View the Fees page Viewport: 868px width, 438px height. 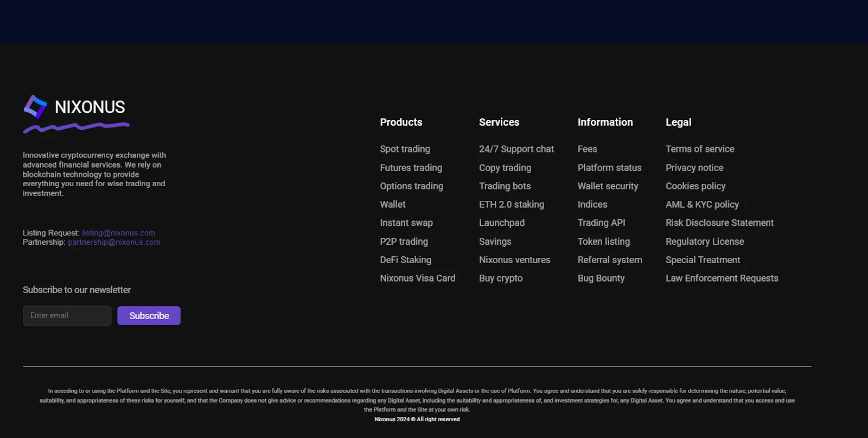587,149
